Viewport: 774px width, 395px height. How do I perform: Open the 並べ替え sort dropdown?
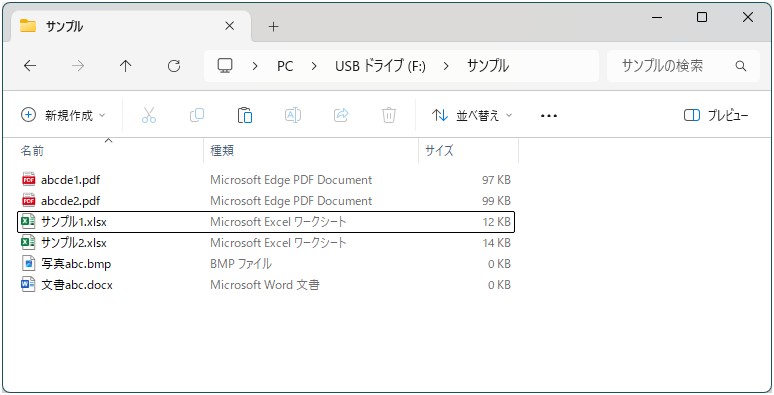click(472, 115)
